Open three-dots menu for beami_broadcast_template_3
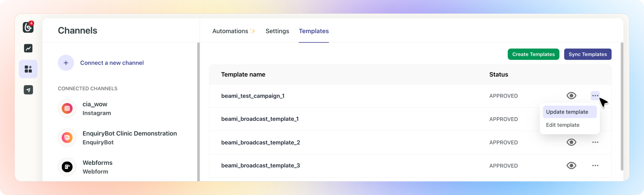 point(595,165)
